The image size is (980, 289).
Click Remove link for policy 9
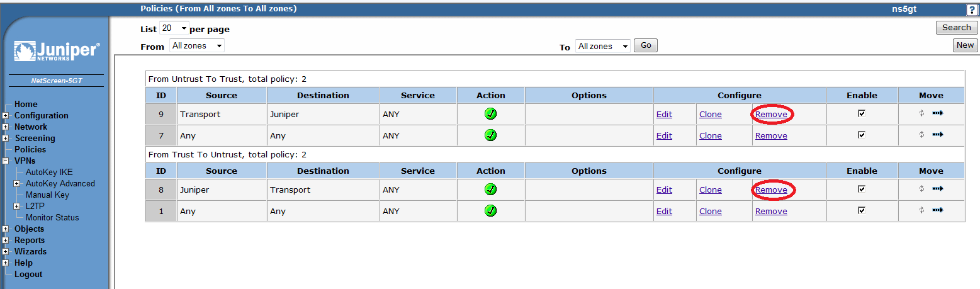coord(771,115)
